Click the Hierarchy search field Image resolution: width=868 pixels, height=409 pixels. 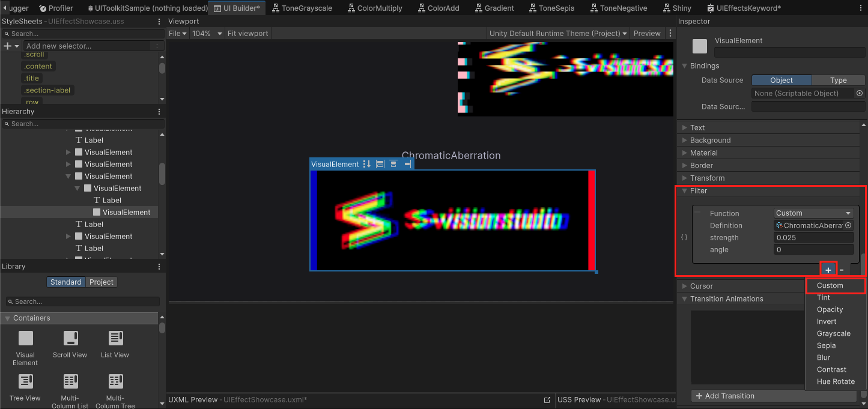tap(83, 124)
